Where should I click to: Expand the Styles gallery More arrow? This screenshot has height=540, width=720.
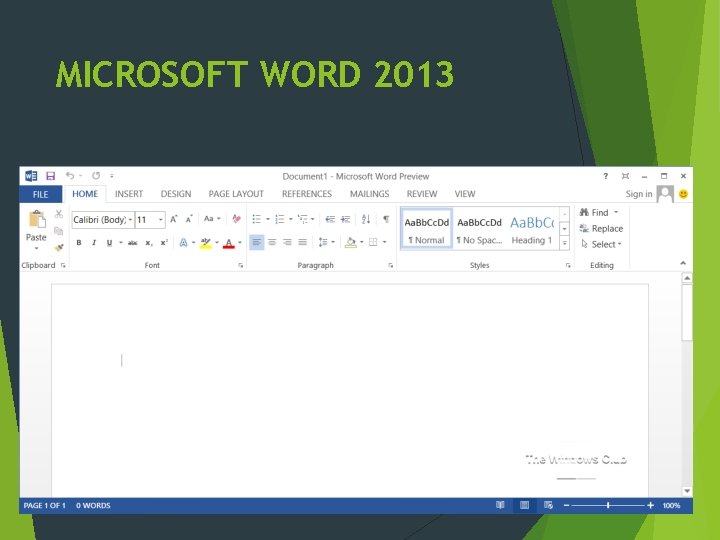[x=565, y=244]
